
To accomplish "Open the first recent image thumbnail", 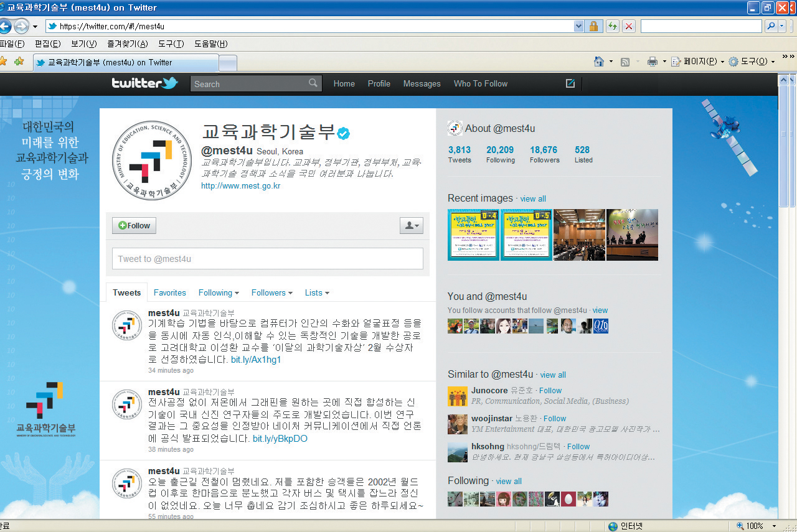I will (x=473, y=235).
